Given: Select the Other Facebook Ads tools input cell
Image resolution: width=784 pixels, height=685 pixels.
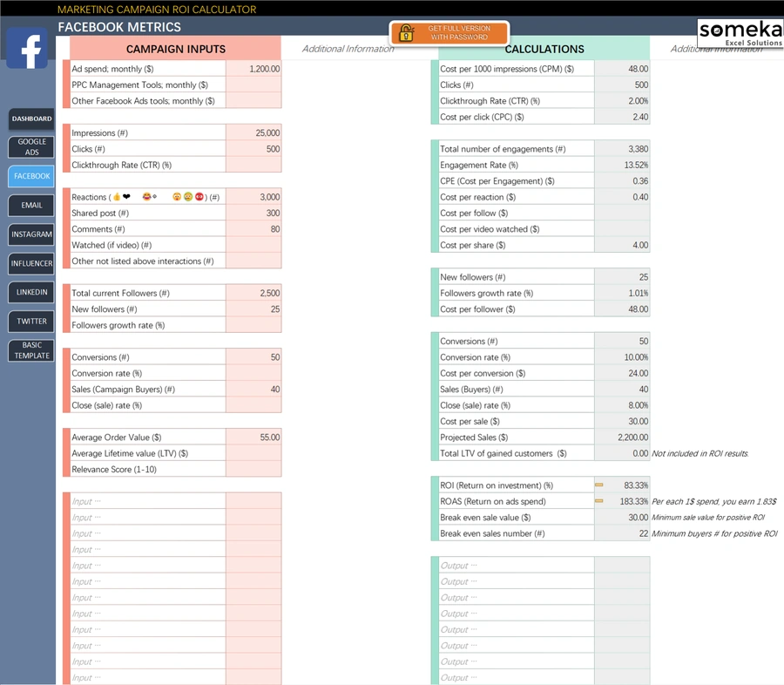Looking at the screenshot, I should pos(253,100).
